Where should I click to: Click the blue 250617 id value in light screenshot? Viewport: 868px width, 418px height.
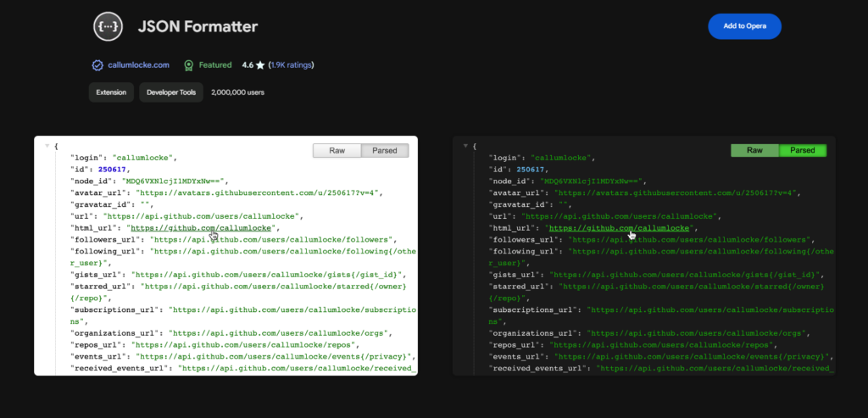(113, 170)
